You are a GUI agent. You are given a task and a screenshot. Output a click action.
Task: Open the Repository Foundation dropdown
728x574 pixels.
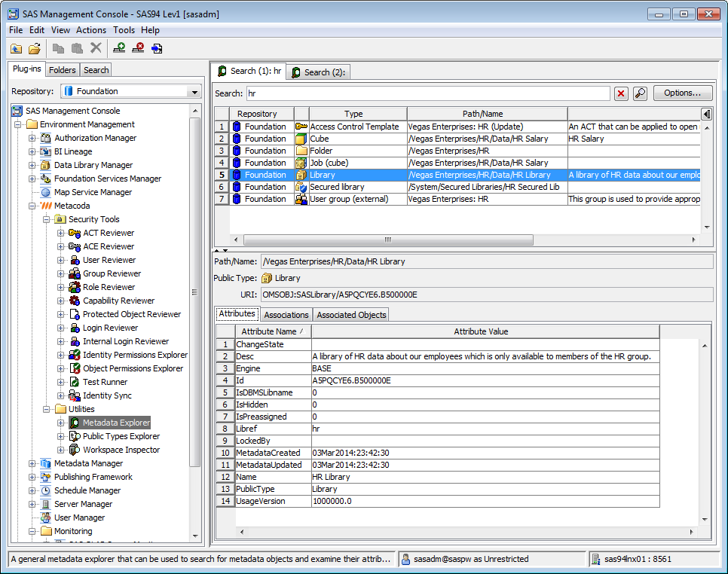coord(194,92)
